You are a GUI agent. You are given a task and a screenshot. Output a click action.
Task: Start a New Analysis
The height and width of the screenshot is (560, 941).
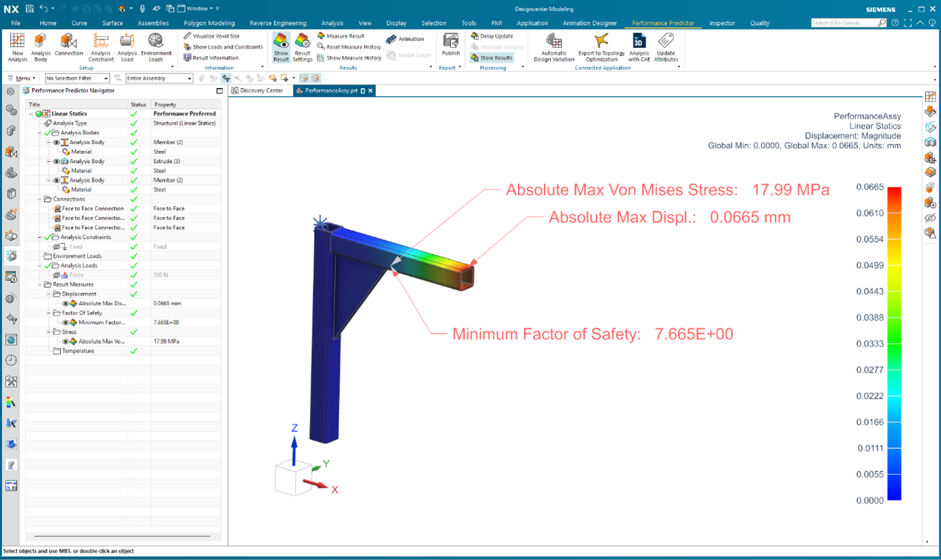(16, 46)
